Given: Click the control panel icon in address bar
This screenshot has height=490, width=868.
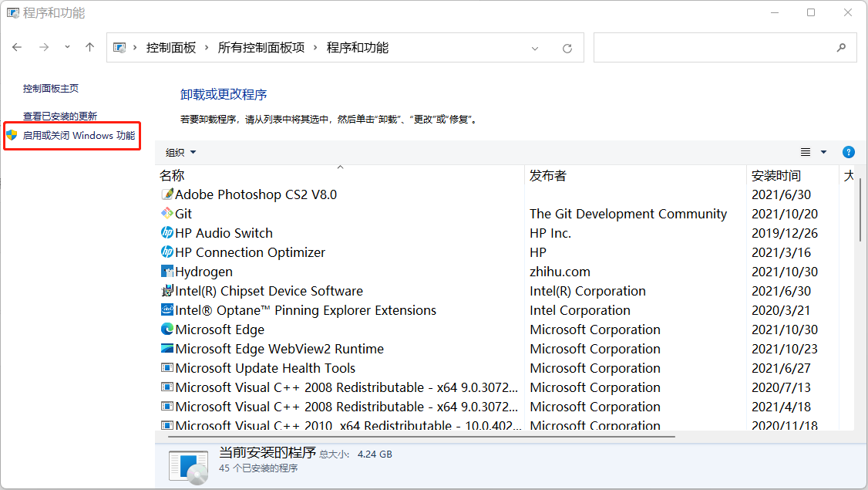Looking at the screenshot, I should (x=119, y=48).
